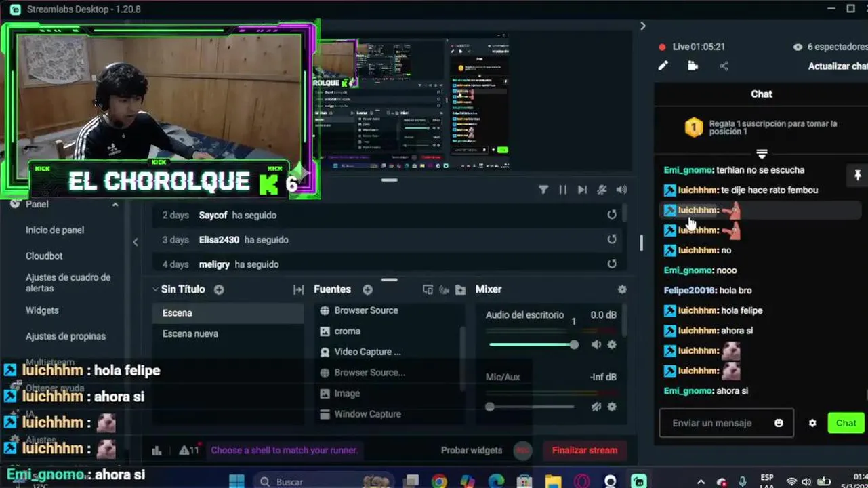Screen dimensions: 868x488
Task: Click the pinned message pin icon
Action: pos(857,176)
